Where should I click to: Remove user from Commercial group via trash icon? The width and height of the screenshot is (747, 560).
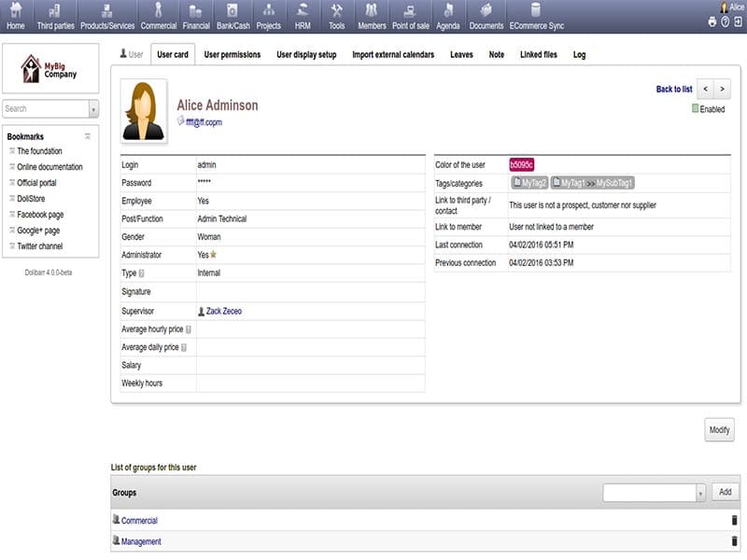pyautogui.click(x=734, y=521)
